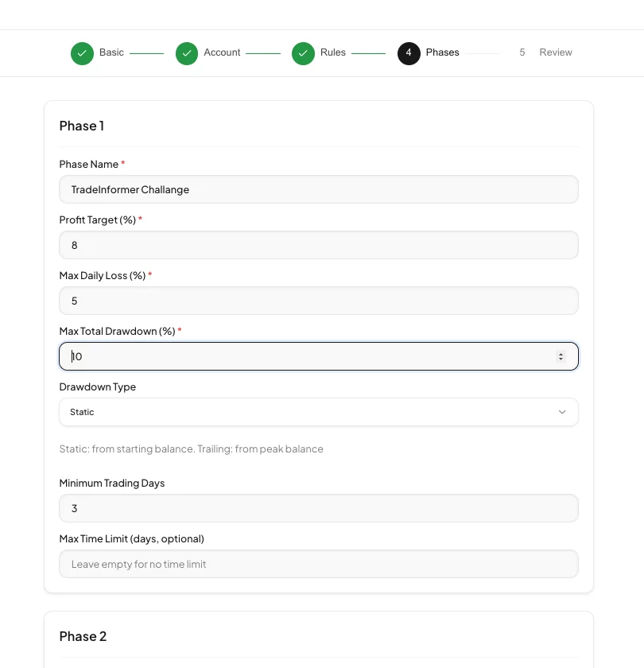644x668 pixels.
Task: Open the Static drawdown type dropdown
Action: tap(318, 412)
